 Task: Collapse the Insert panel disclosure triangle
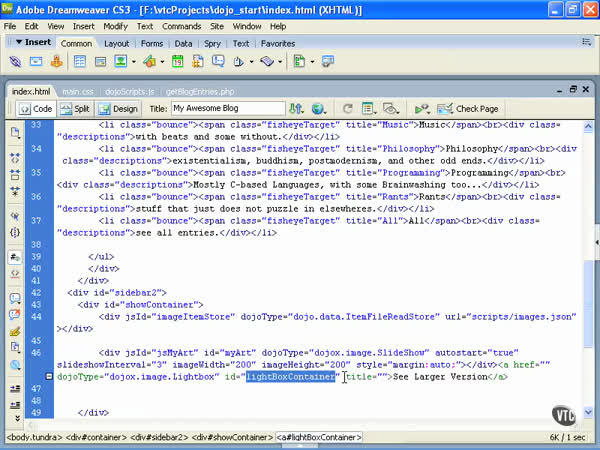(x=17, y=43)
